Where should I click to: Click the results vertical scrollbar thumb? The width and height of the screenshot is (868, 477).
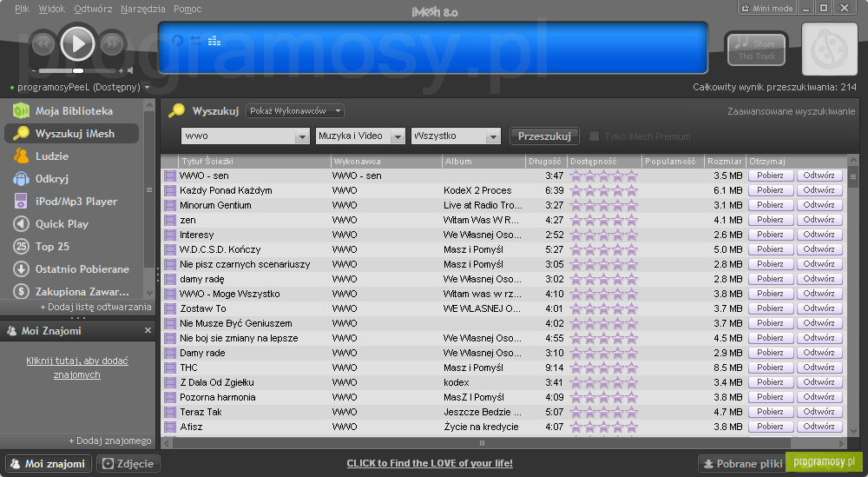tap(853, 177)
